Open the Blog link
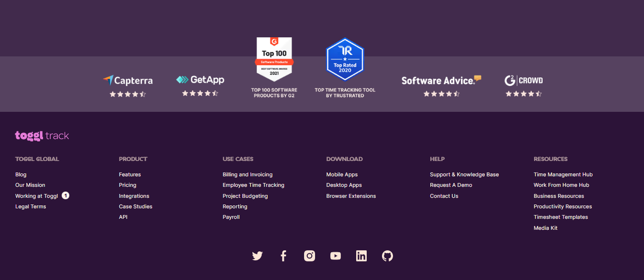Viewport: 644px width, 280px height. tap(21, 174)
